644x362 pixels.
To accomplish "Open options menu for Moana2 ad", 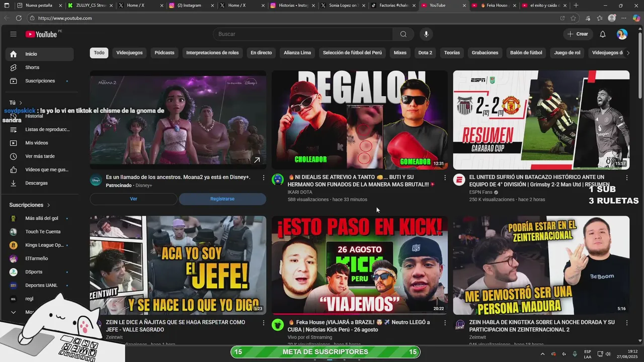I will pos(263,177).
